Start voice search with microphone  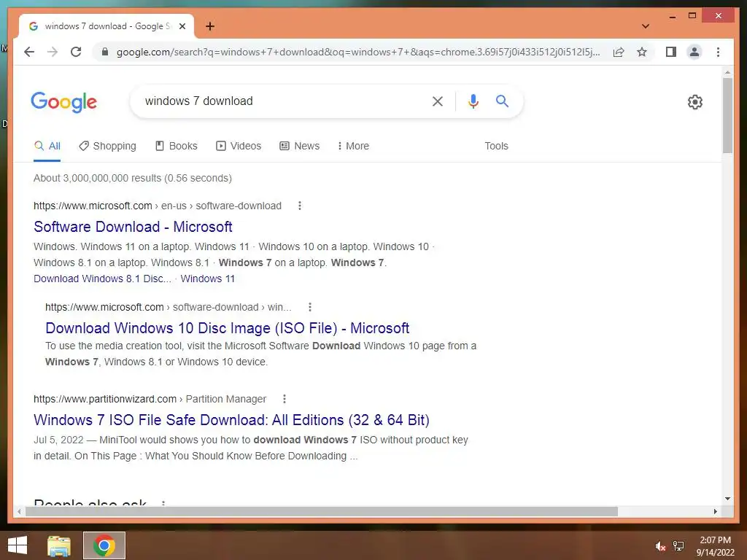pyautogui.click(x=473, y=101)
